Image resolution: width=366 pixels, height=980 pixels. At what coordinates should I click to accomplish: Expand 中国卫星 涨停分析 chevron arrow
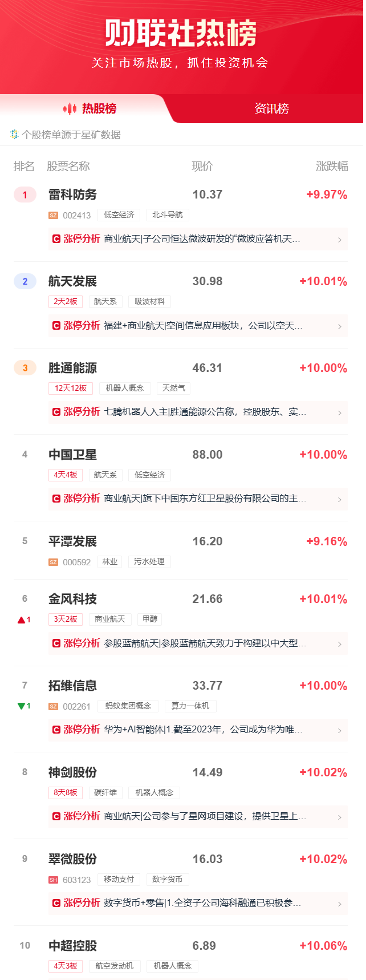[340, 499]
